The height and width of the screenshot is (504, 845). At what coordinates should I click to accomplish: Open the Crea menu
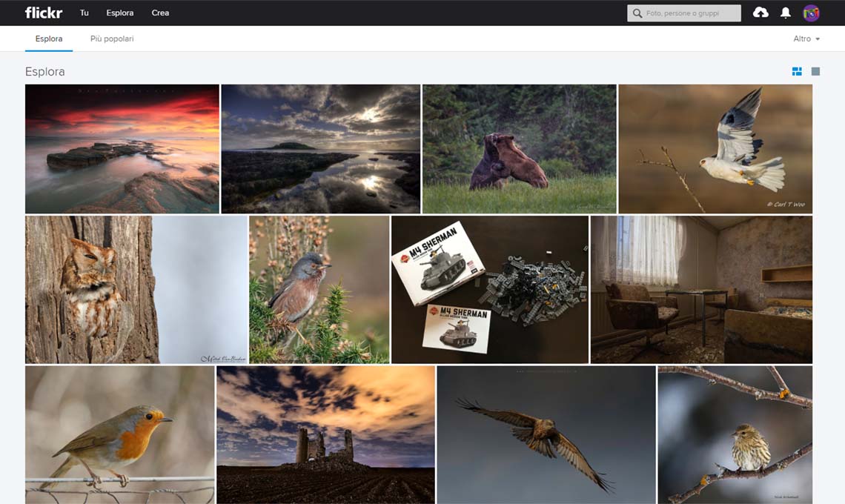point(160,13)
